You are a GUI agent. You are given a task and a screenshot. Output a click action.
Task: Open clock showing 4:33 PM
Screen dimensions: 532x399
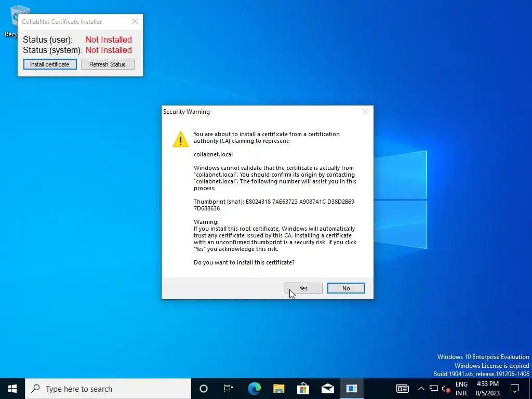click(x=487, y=389)
